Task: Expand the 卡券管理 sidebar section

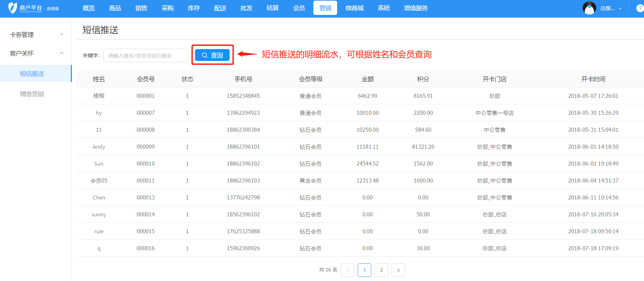Action: [x=36, y=35]
